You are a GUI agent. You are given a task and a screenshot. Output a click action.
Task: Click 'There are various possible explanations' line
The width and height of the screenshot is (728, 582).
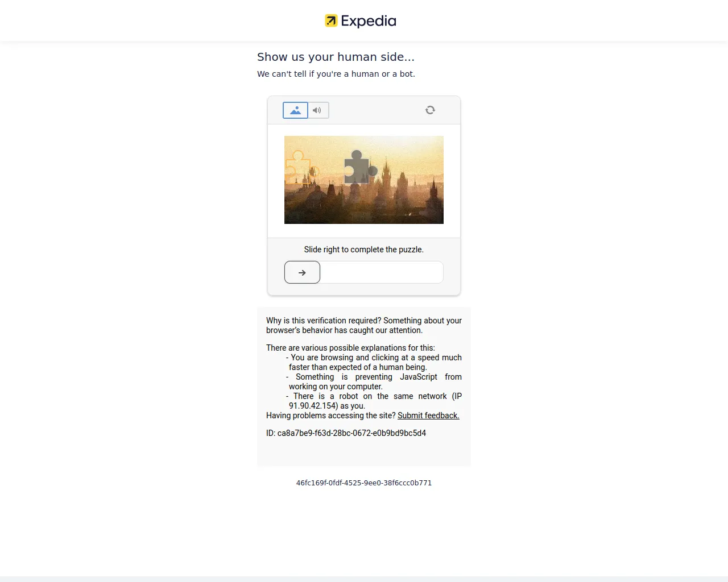point(350,348)
